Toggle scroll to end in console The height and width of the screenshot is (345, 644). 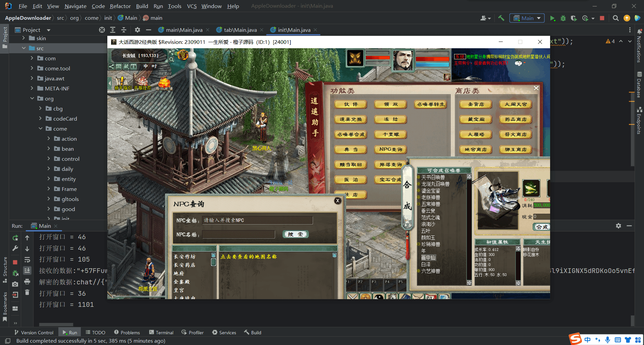[27, 270]
